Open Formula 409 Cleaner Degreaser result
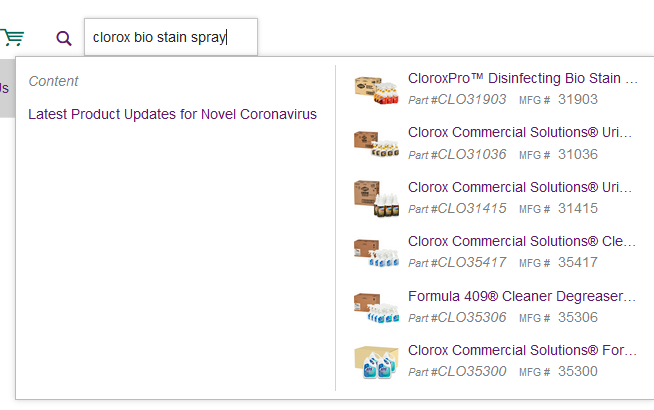 [x=521, y=296]
